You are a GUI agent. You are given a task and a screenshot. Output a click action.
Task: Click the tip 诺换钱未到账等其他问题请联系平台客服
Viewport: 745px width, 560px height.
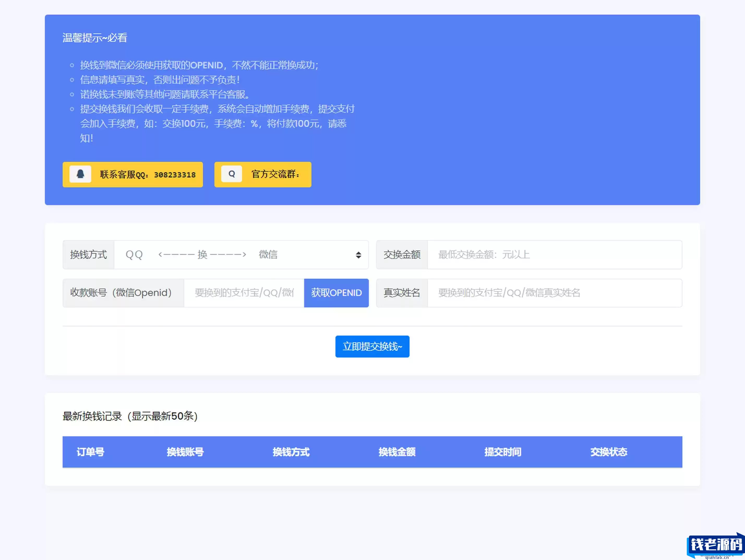click(165, 94)
